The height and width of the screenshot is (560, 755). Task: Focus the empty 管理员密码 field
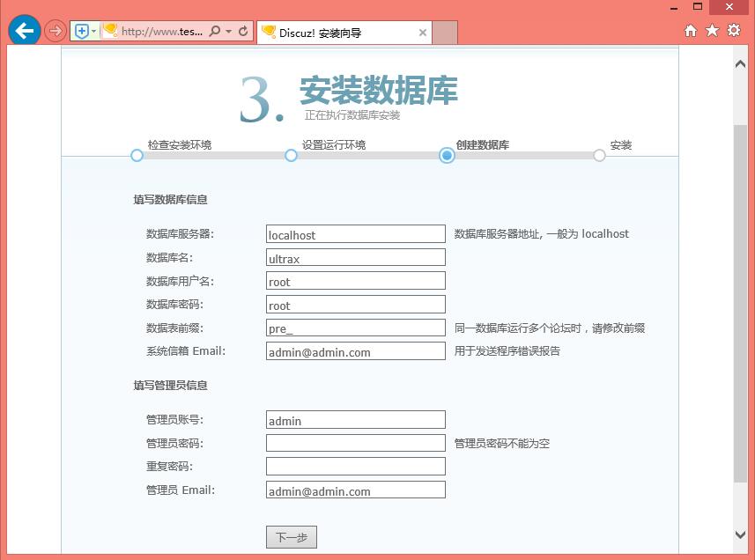click(356, 443)
